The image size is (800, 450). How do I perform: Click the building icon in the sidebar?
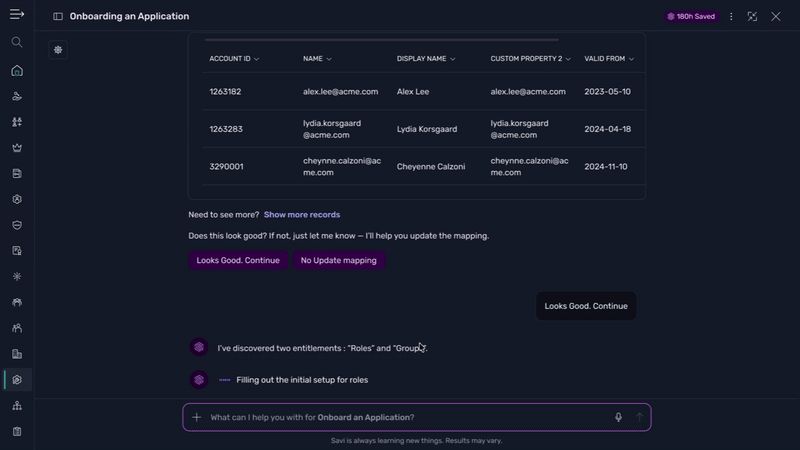(x=17, y=354)
